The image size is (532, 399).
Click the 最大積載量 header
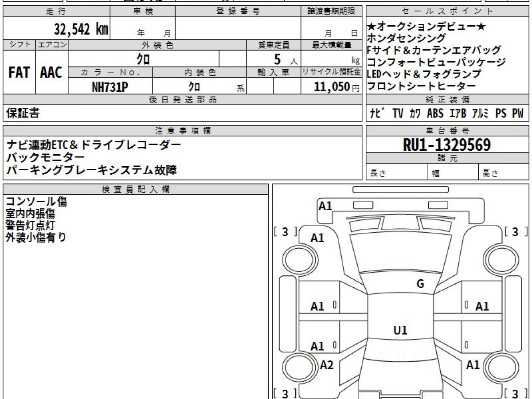[x=332, y=45]
